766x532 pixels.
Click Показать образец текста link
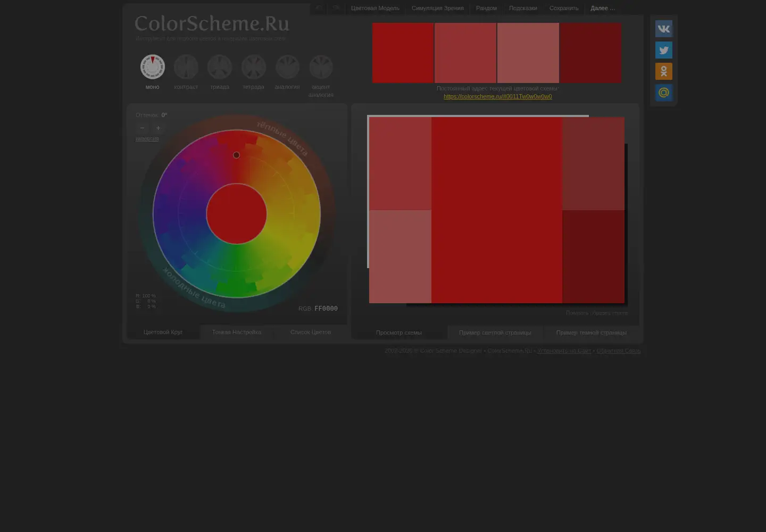597,313
